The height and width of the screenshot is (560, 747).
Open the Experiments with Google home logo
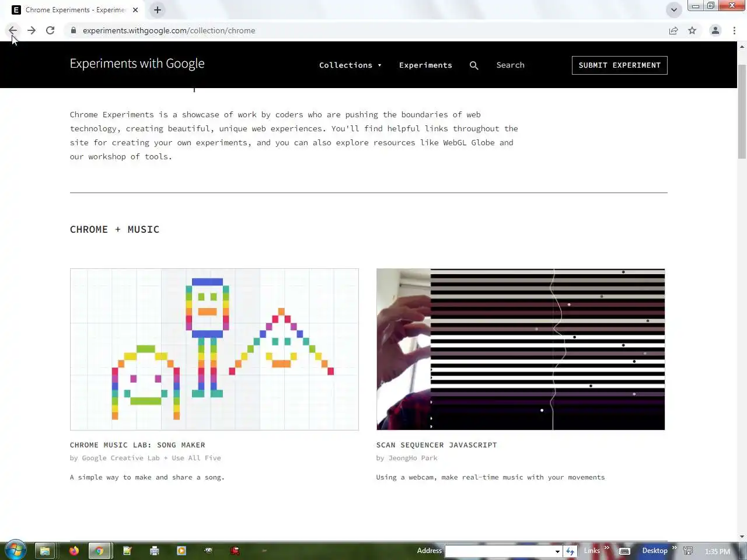point(137,64)
